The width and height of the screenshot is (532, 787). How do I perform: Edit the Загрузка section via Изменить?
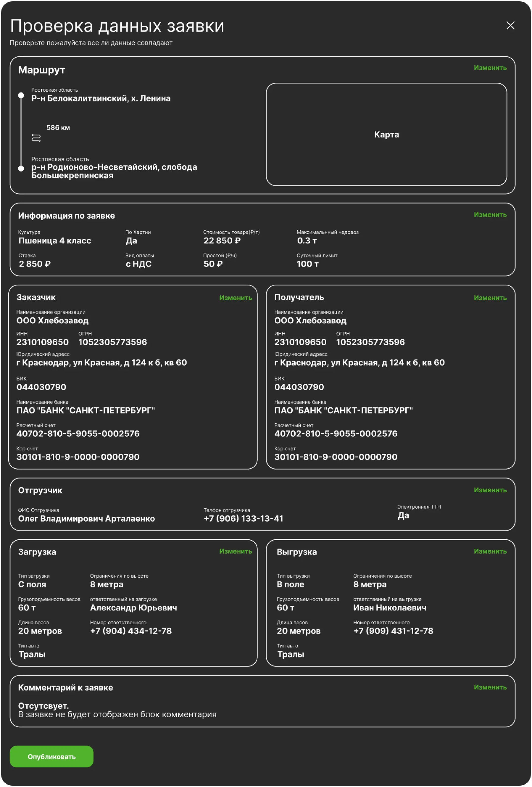pyautogui.click(x=235, y=551)
